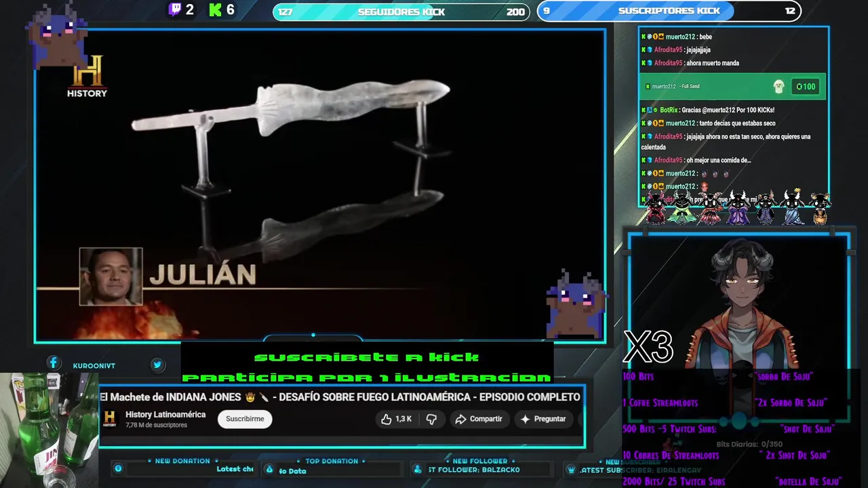Click the muerto212 'bebe' chat message
The width and height of the screenshot is (868, 488).
[x=677, y=37]
